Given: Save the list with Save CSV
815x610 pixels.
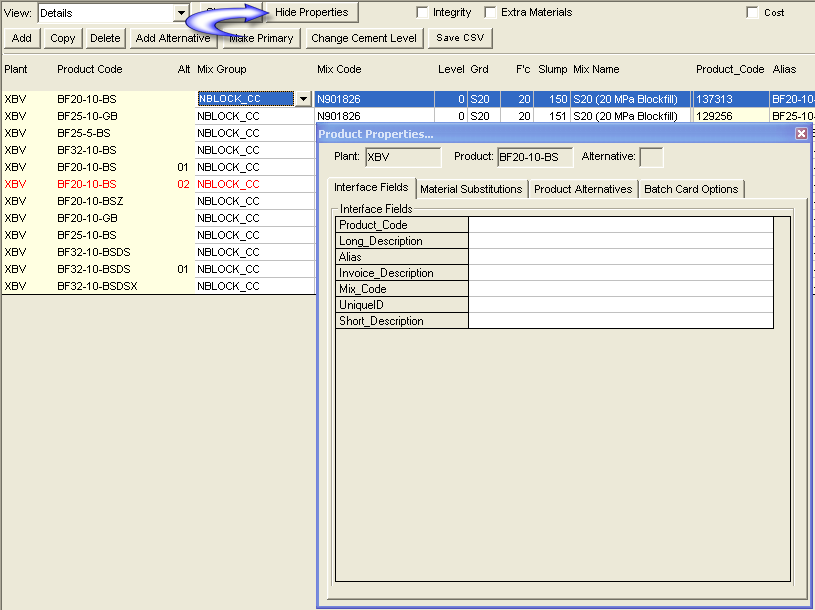Looking at the screenshot, I should 460,38.
